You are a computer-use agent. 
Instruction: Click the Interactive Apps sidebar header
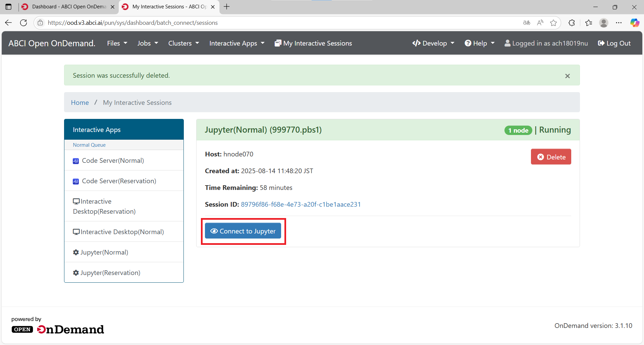(124, 130)
